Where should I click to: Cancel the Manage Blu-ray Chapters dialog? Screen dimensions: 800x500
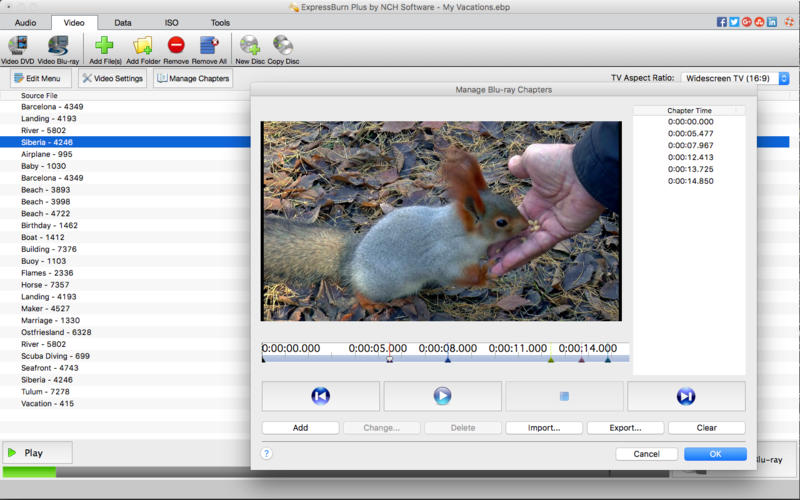646,454
